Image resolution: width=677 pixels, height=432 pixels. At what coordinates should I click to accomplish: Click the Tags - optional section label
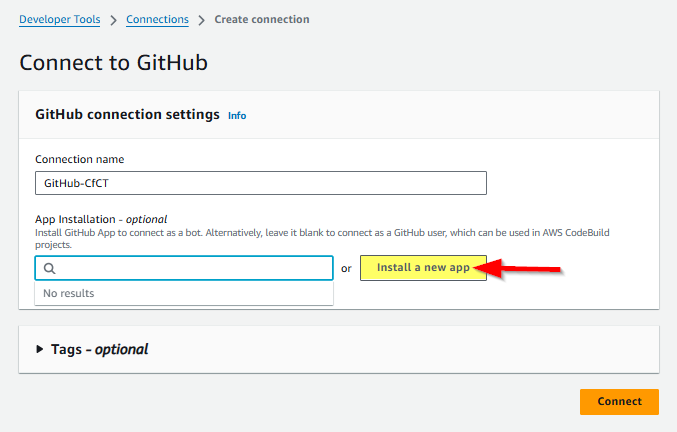coord(98,350)
